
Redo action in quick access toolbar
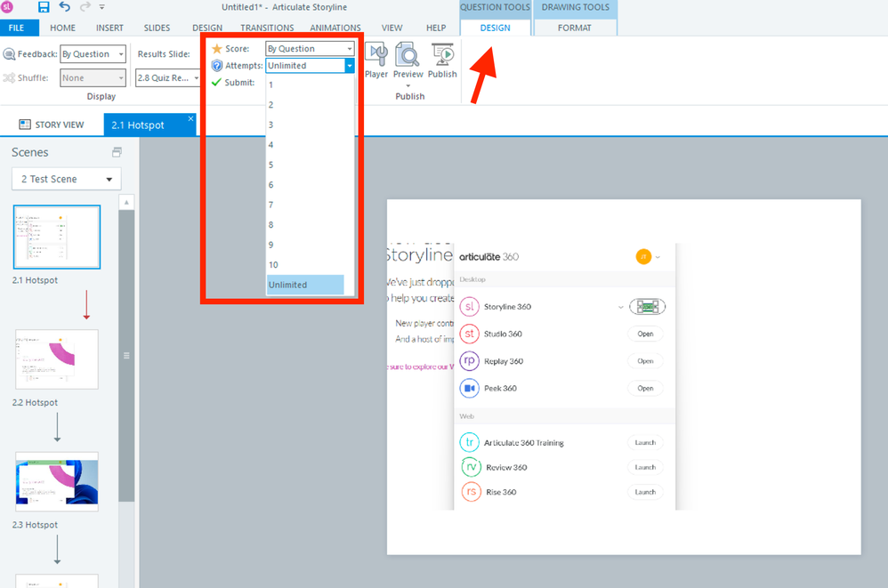click(85, 7)
